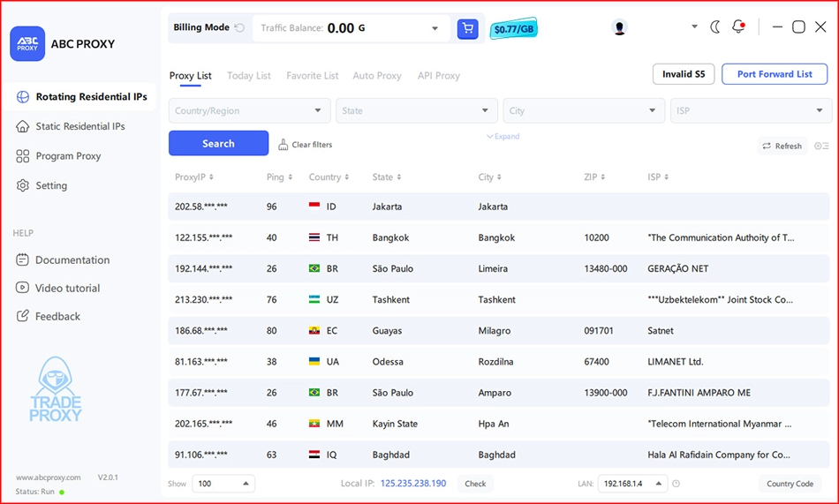
Task: Open Static Residential IPs section
Action: 70,126
